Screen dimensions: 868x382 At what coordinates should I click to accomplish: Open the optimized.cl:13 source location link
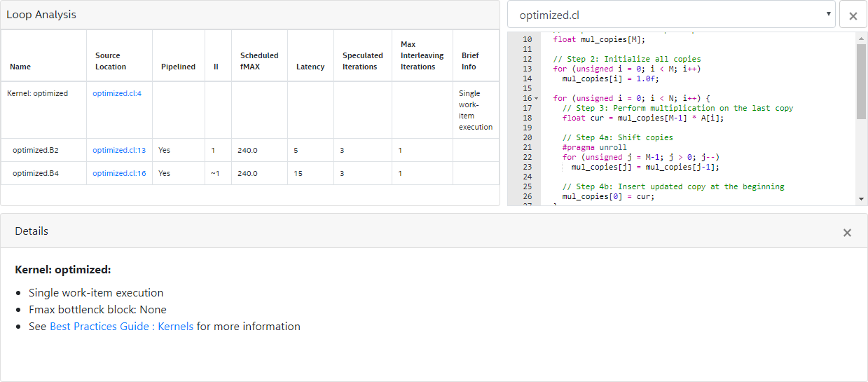(119, 150)
